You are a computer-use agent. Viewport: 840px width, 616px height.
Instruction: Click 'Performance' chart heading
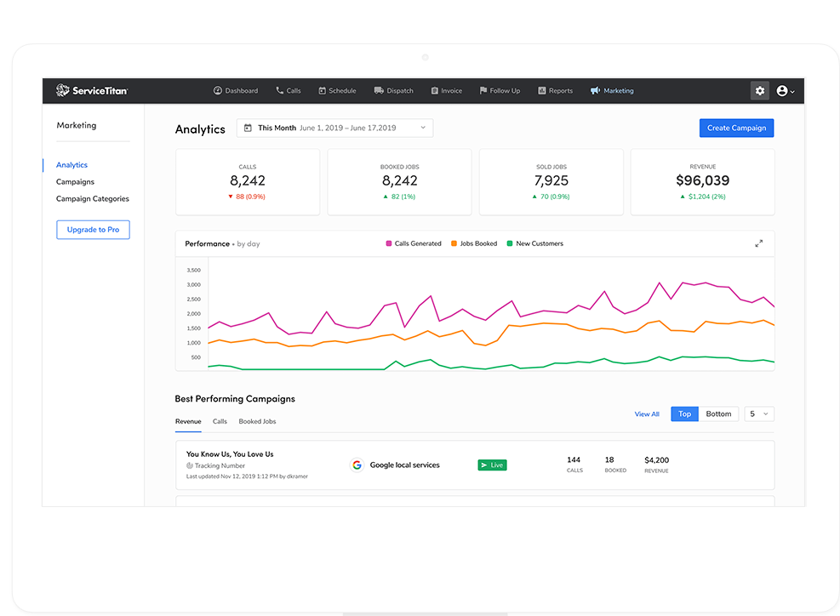(x=208, y=243)
